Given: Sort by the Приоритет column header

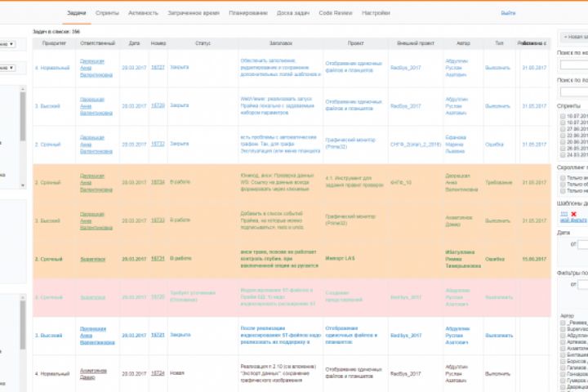Looking at the screenshot, I should tap(54, 43).
